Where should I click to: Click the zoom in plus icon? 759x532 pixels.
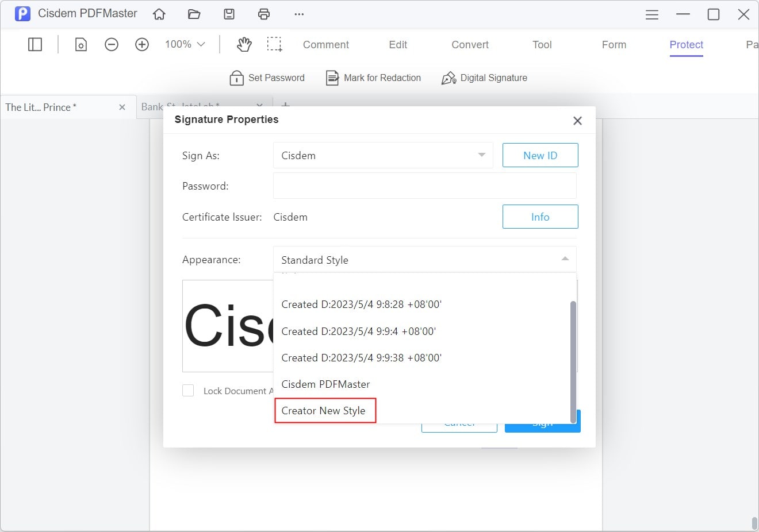142,44
